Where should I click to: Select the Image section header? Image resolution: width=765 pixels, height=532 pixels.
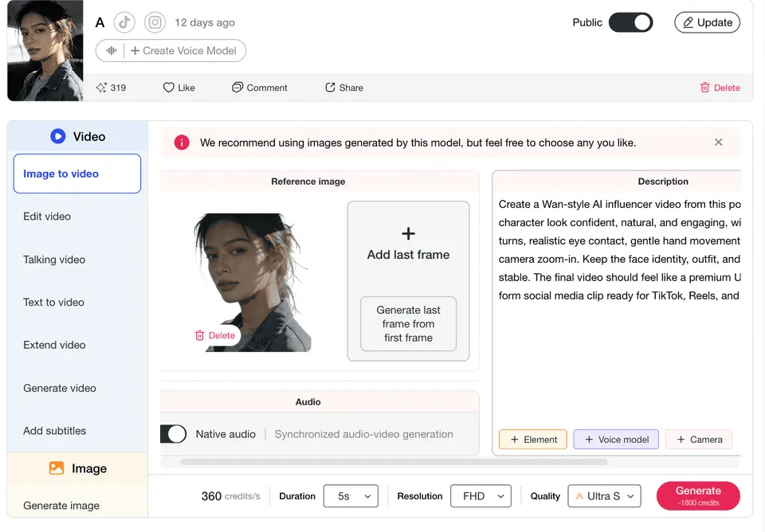pyautogui.click(x=77, y=468)
